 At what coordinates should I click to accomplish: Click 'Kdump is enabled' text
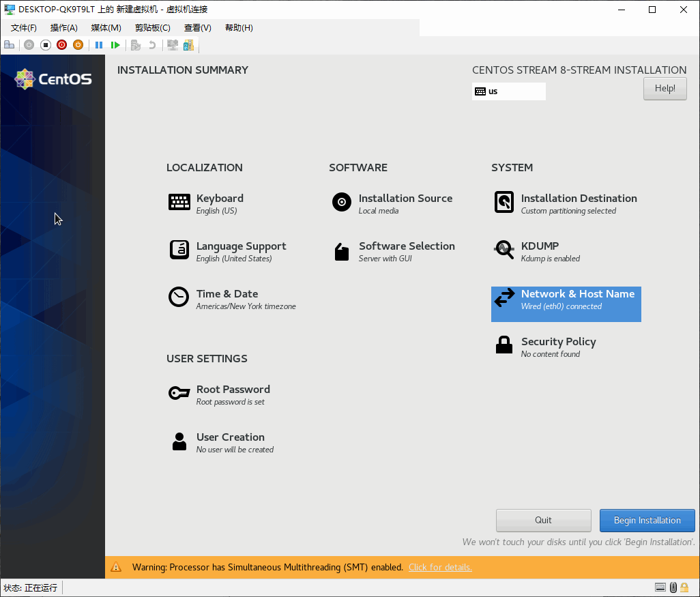(x=551, y=259)
